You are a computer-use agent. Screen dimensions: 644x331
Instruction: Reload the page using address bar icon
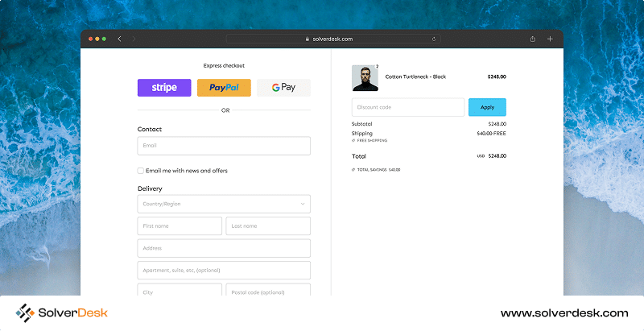point(434,39)
